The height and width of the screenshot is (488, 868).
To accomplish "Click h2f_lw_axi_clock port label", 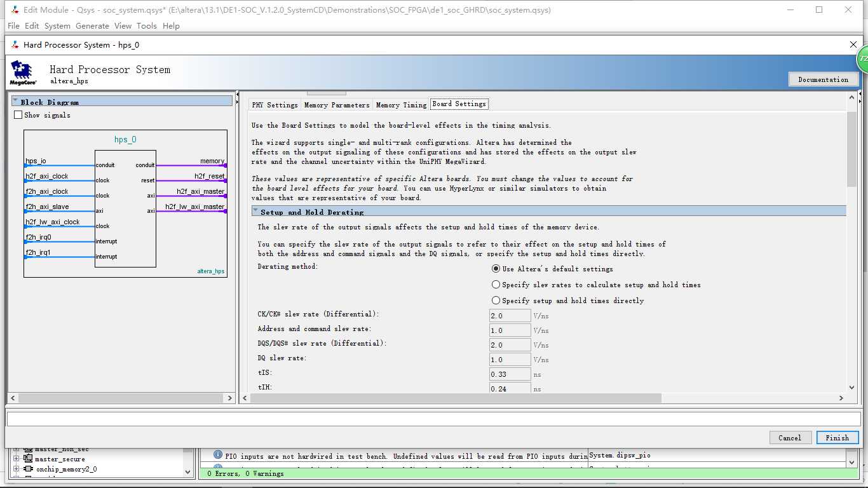I will pyautogui.click(x=53, y=222).
